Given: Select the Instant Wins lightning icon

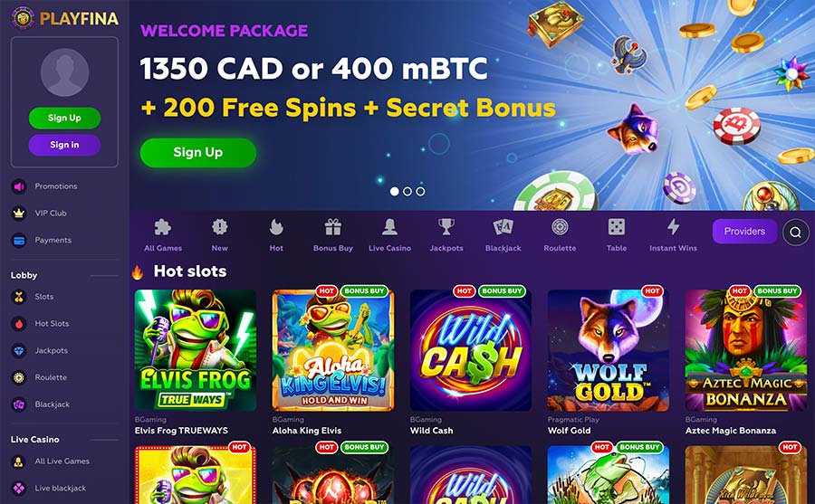Looking at the screenshot, I should (673, 227).
